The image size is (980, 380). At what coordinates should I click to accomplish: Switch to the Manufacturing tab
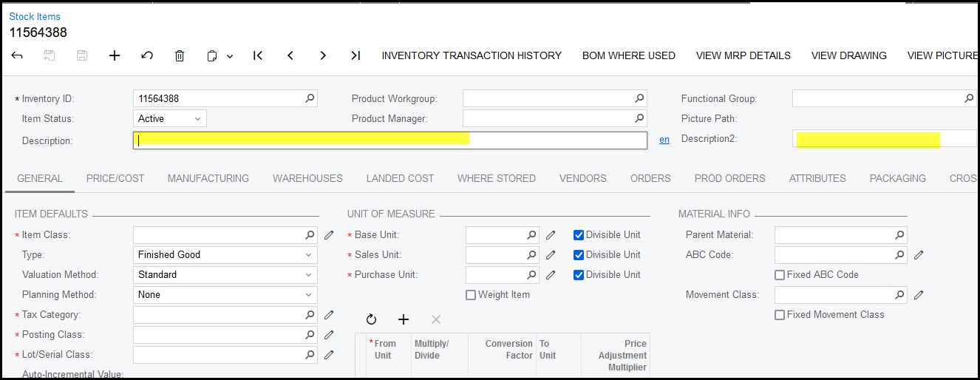coord(208,178)
